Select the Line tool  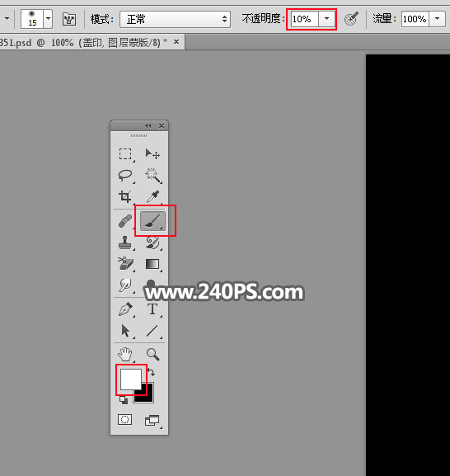[x=152, y=331]
